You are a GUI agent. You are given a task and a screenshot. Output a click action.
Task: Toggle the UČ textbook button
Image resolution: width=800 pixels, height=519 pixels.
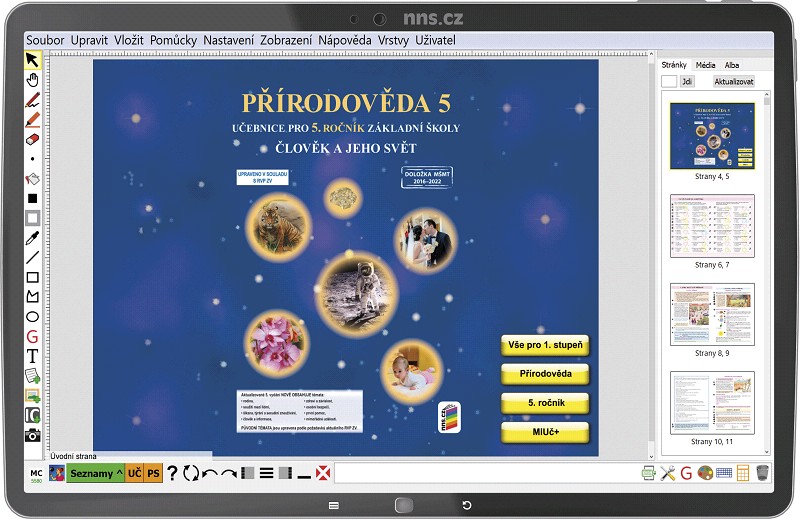(x=135, y=474)
